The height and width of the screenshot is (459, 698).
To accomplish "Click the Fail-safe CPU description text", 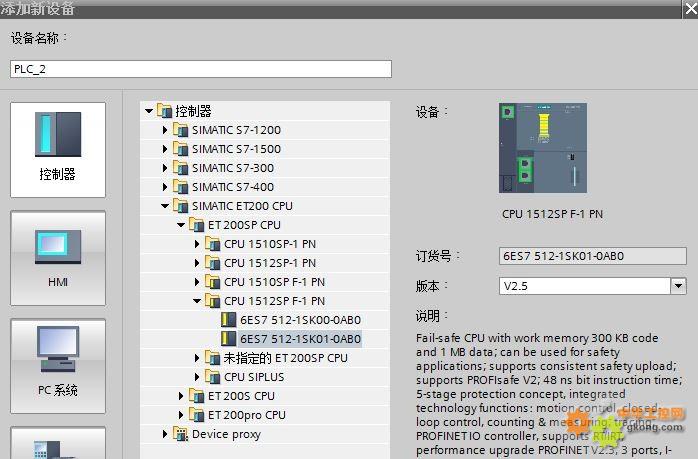I will [549, 394].
